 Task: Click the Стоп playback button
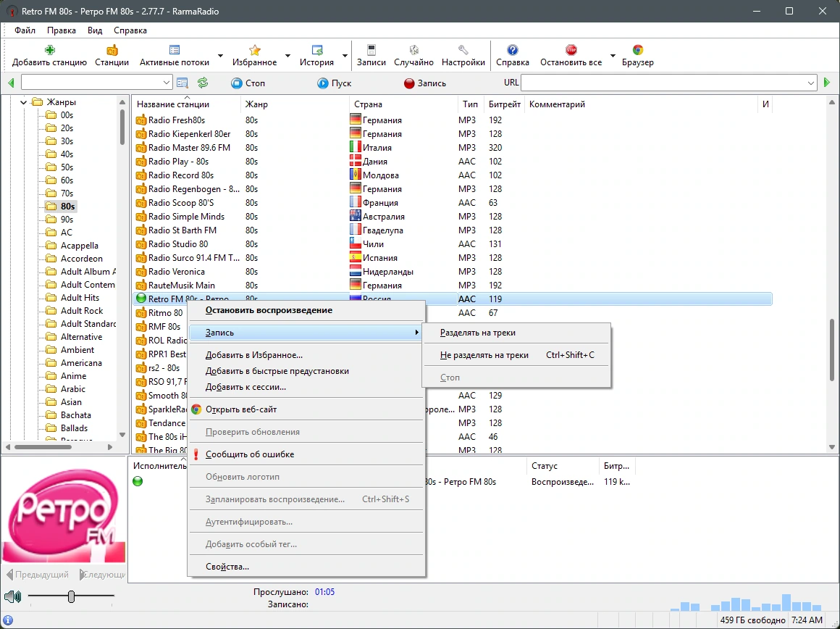point(248,83)
